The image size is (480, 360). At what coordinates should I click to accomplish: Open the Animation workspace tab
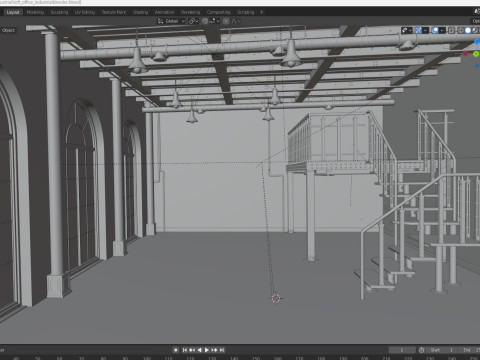click(x=164, y=12)
